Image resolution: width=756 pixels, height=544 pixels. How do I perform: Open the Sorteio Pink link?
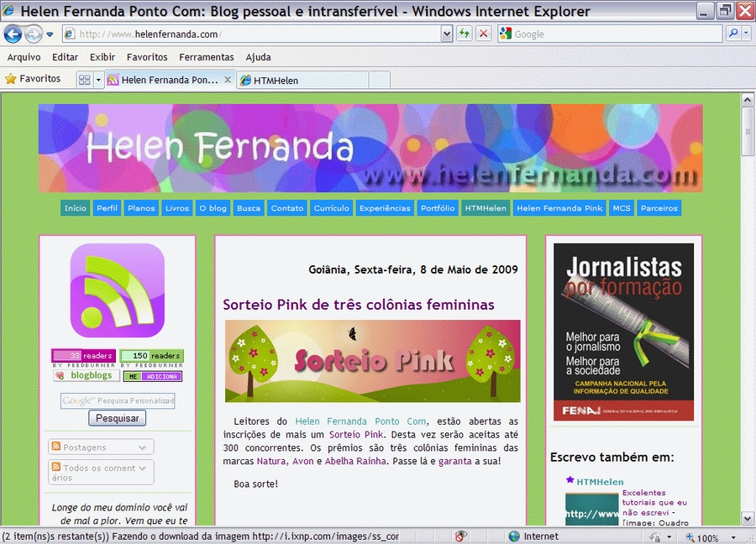tap(355, 435)
